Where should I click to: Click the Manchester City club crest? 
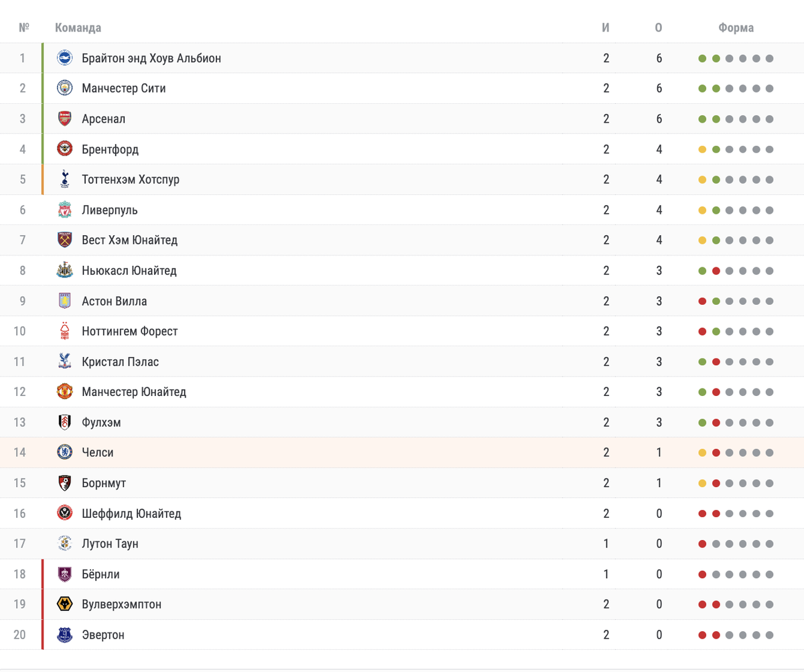coord(64,88)
